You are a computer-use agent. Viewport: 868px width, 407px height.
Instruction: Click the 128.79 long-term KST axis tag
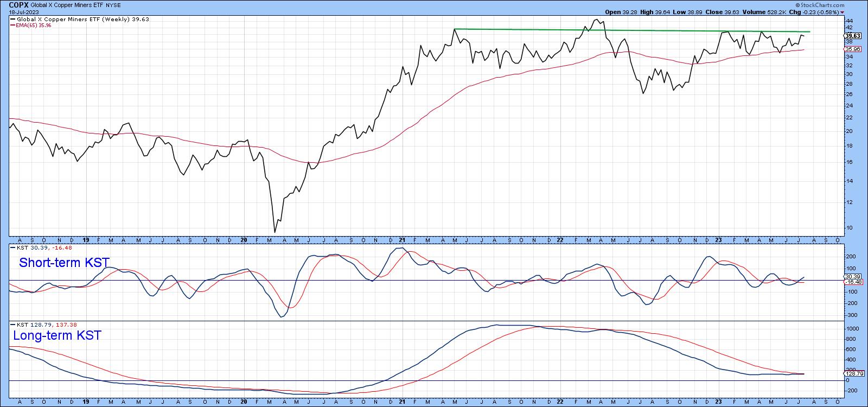point(853,373)
